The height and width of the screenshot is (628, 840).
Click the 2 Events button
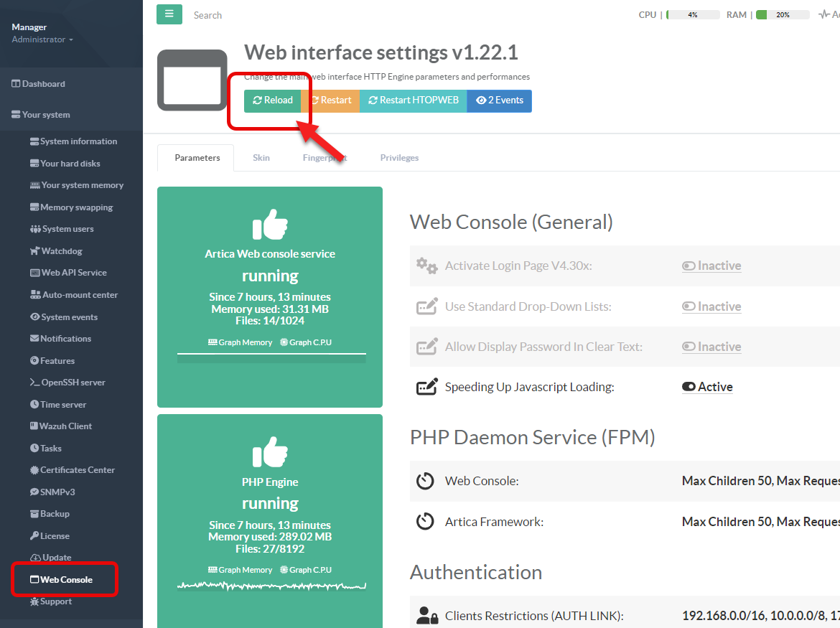[x=500, y=100]
